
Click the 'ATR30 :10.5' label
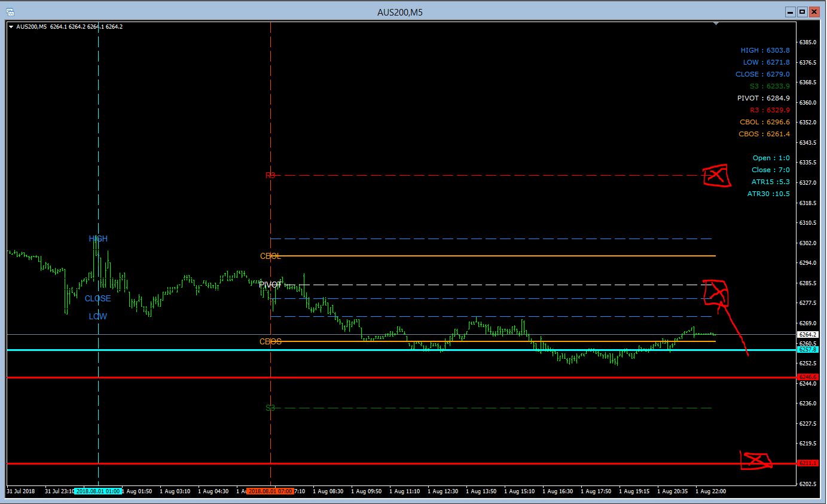(x=768, y=194)
